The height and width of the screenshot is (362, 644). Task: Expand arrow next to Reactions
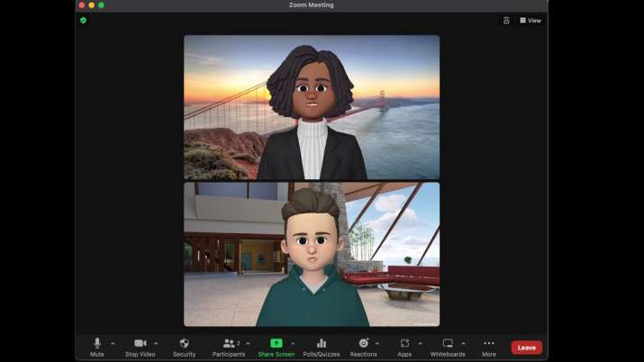[377, 343]
